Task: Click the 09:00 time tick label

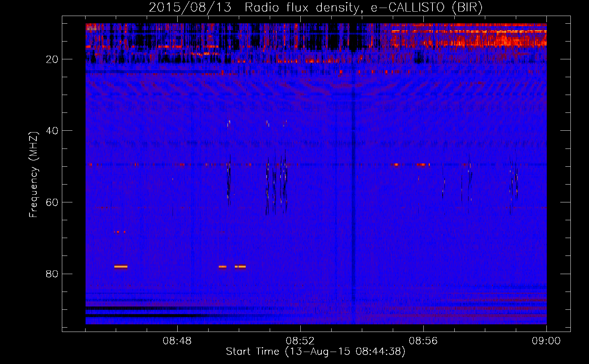Action: 546,341
